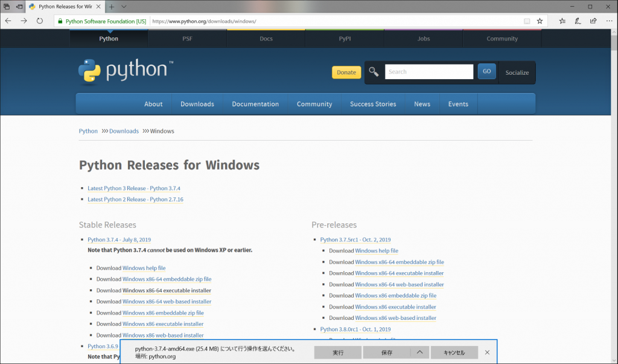Click the browser back arrow
The height and width of the screenshot is (364, 618).
pos(8,20)
